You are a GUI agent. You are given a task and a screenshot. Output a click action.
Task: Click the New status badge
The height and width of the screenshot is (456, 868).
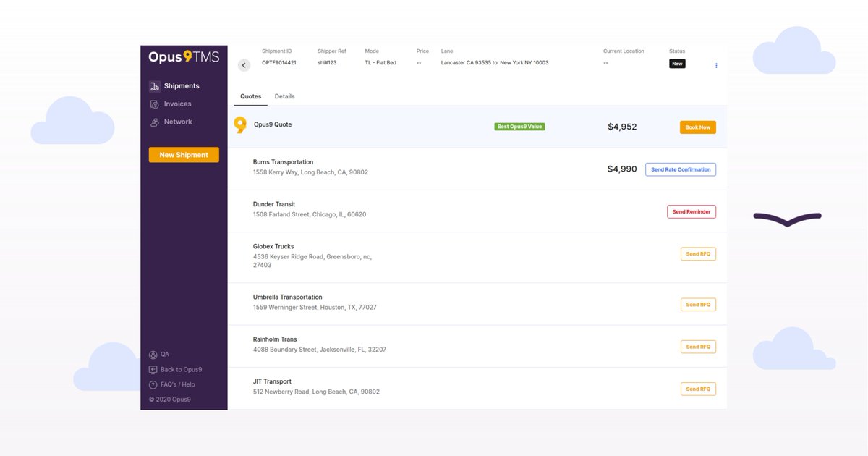pyautogui.click(x=677, y=64)
